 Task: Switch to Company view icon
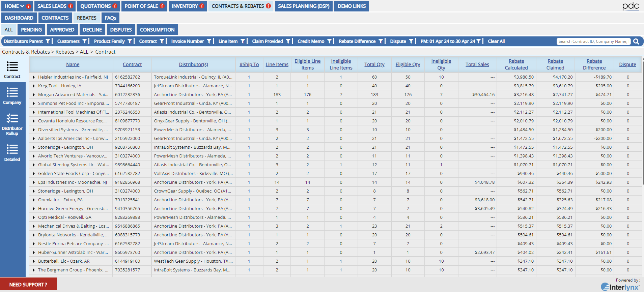(x=12, y=95)
